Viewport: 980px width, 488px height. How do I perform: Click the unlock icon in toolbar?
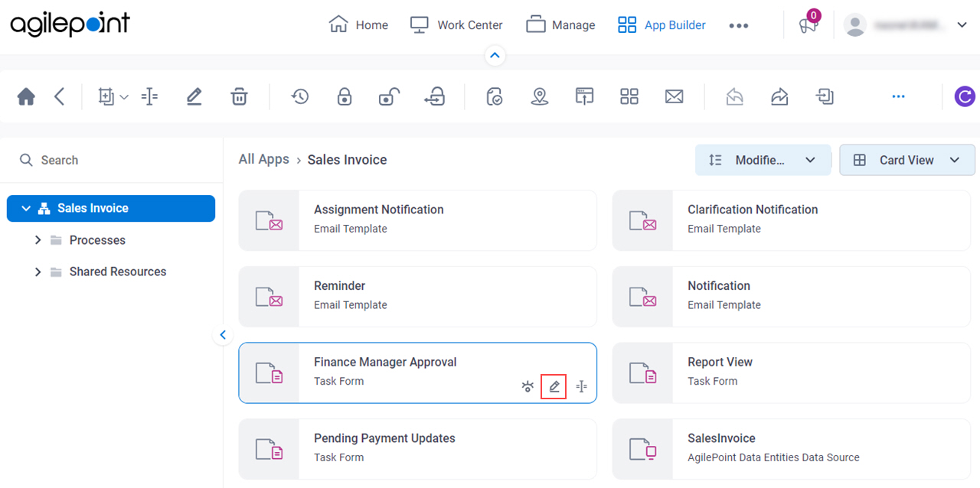tap(389, 96)
